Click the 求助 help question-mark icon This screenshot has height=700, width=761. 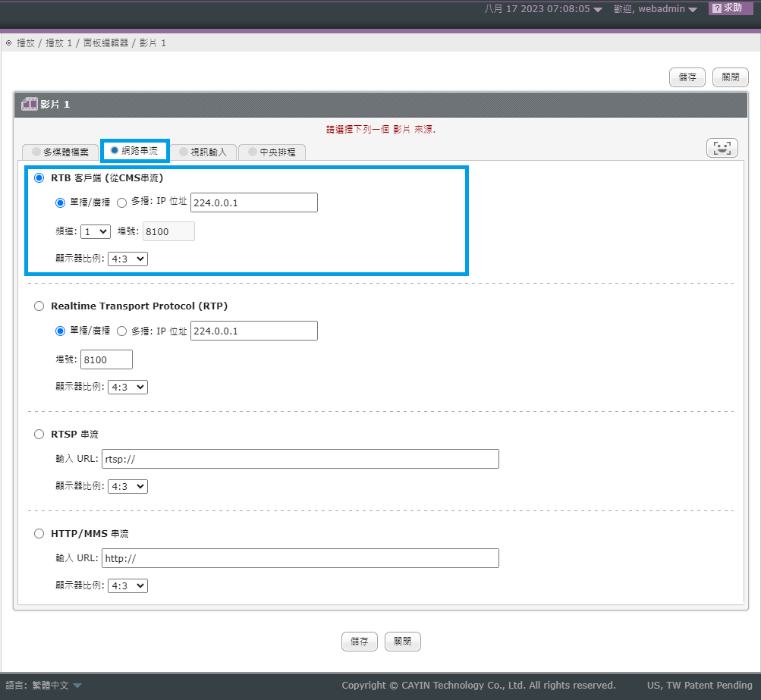(717, 8)
